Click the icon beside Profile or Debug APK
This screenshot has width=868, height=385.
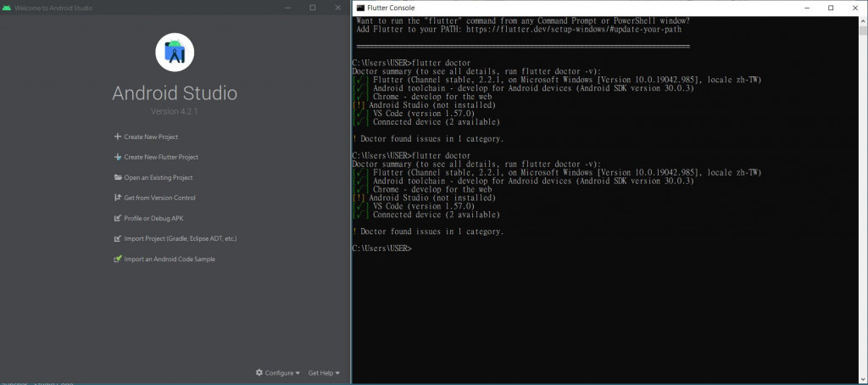tap(117, 218)
